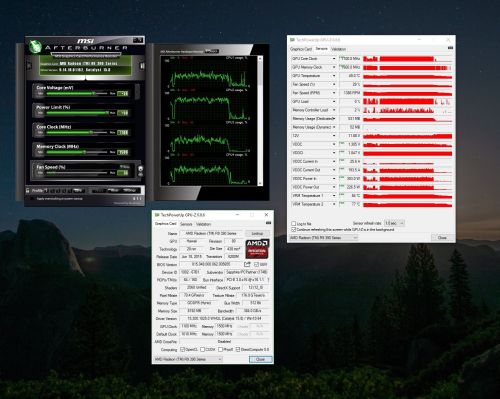This screenshot has height=399, width=500.
Task: Click the AMD Radeon logo in GPU-Z
Action: [x=257, y=249]
